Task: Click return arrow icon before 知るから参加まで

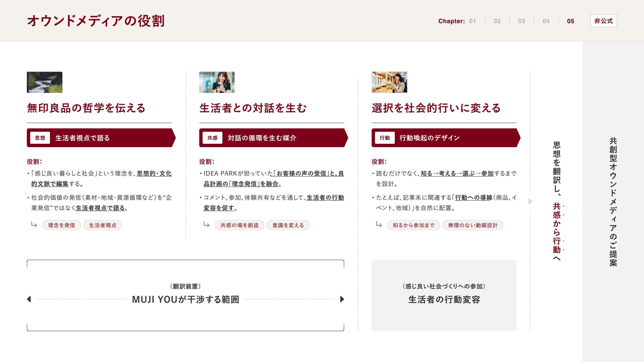Action: tap(379, 225)
